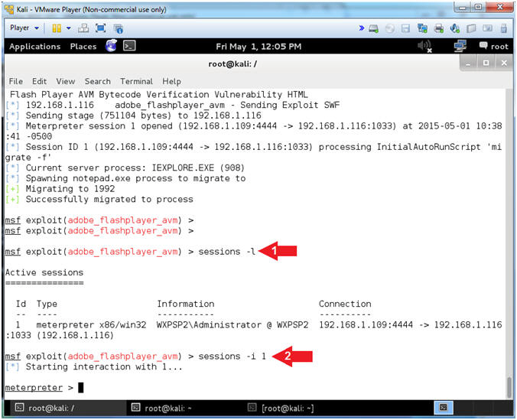Click 'meterpreter x86/win32' session type text
This screenshot has width=517, height=420.
click(x=91, y=325)
